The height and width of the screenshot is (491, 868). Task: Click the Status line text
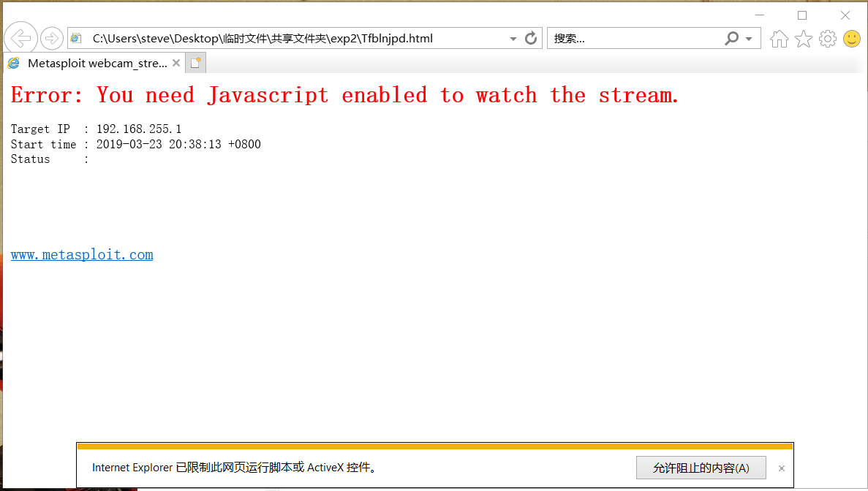click(x=50, y=159)
